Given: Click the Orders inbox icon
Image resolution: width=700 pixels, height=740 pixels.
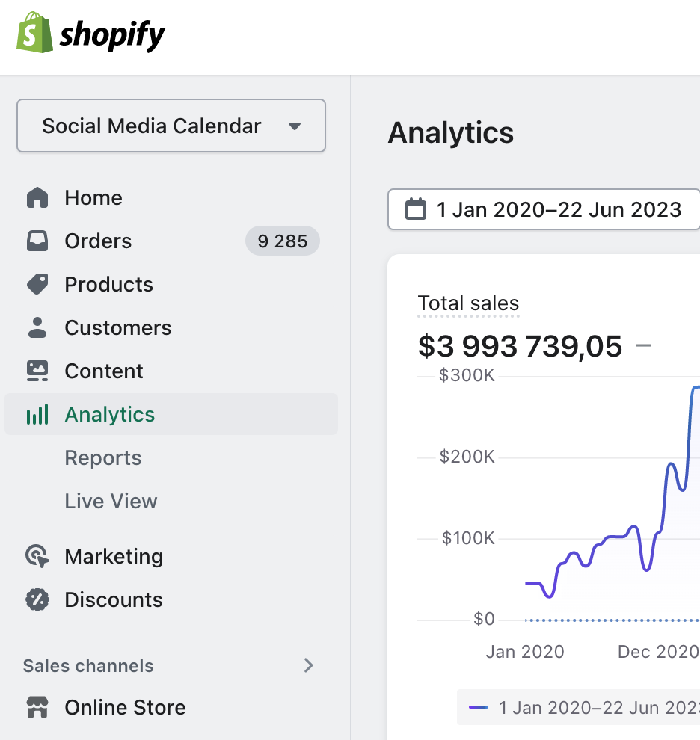Looking at the screenshot, I should click(x=37, y=241).
